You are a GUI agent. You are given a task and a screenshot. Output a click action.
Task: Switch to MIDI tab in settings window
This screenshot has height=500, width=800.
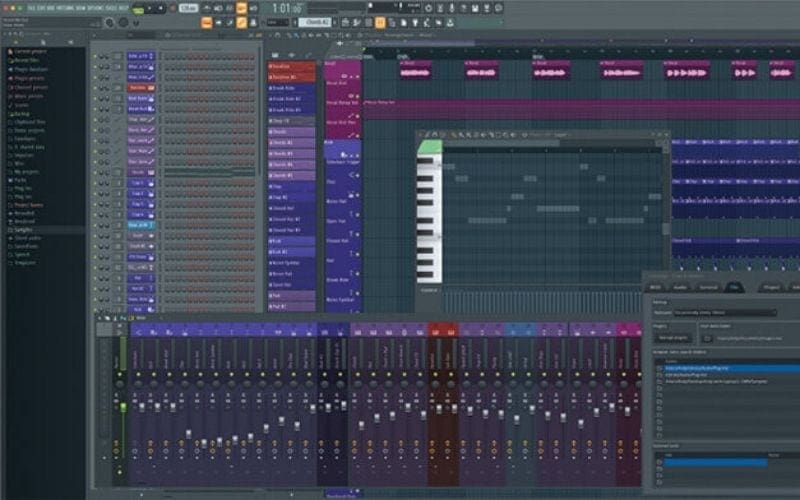point(655,288)
